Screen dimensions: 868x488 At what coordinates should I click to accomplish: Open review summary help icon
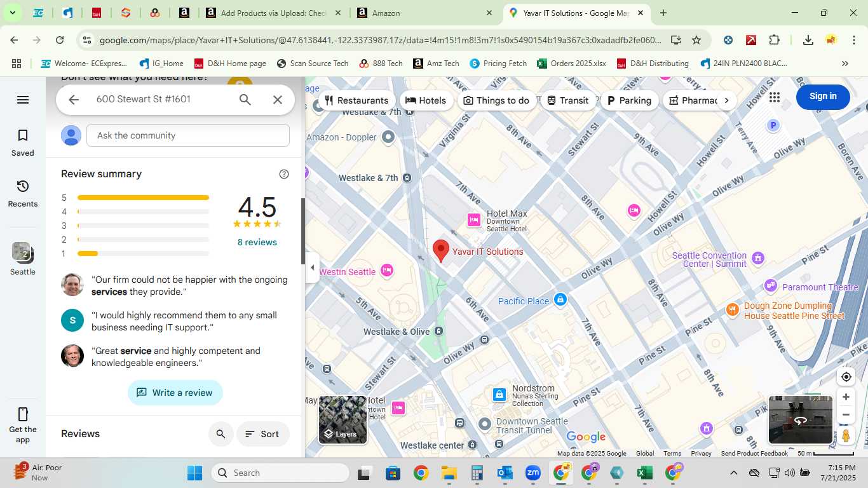coord(284,174)
